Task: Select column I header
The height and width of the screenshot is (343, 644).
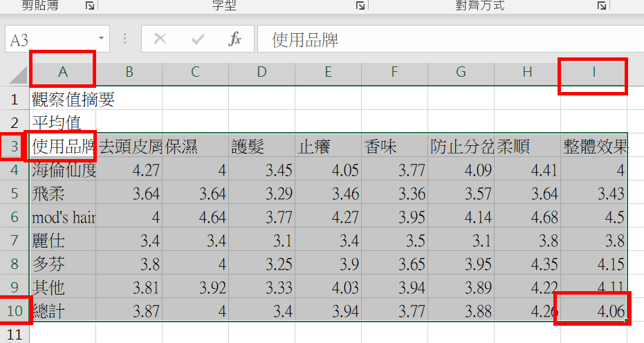Action: pyautogui.click(x=594, y=72)
